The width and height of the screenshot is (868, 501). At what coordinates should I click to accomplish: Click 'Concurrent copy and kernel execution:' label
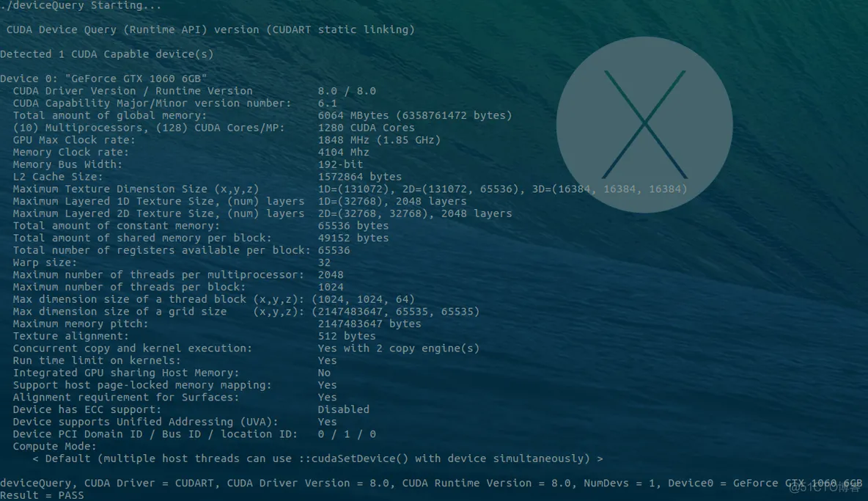point(132,348)
